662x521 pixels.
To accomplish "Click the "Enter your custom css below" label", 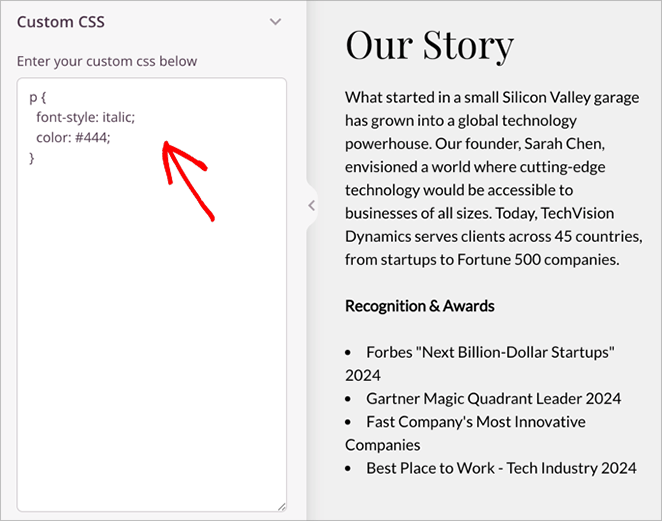I will click(107, 61).
